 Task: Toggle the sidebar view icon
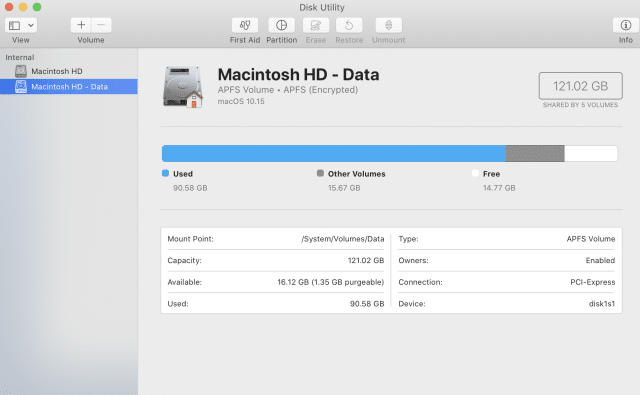pos(15,26)
